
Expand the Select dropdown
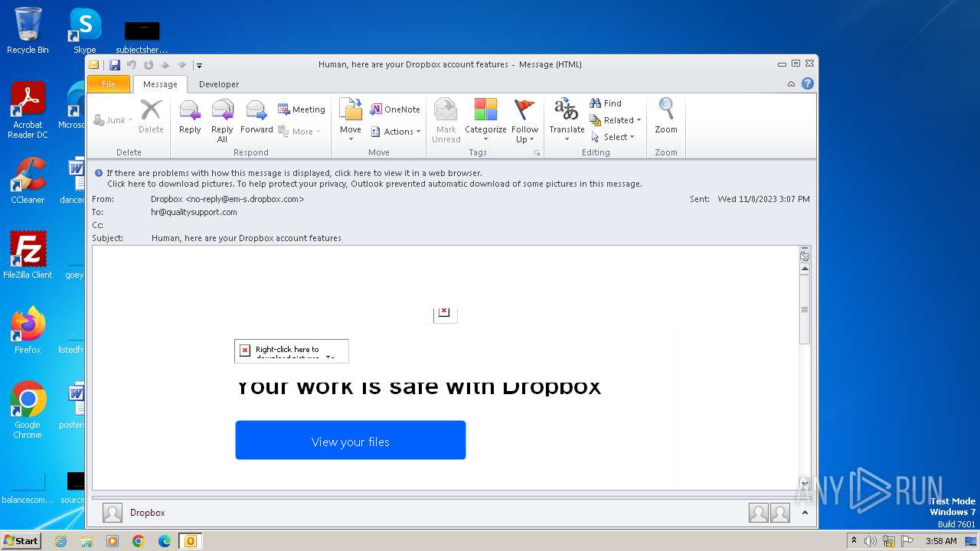coord(612,137)
